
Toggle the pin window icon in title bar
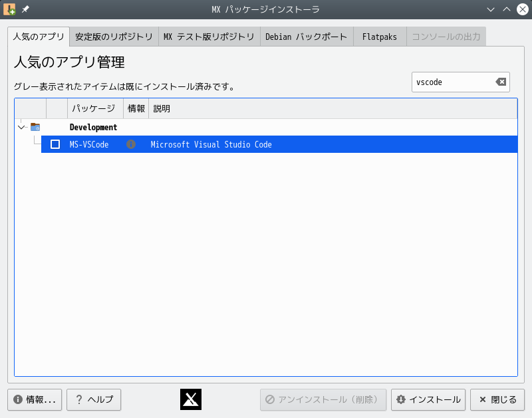[25, 9]
